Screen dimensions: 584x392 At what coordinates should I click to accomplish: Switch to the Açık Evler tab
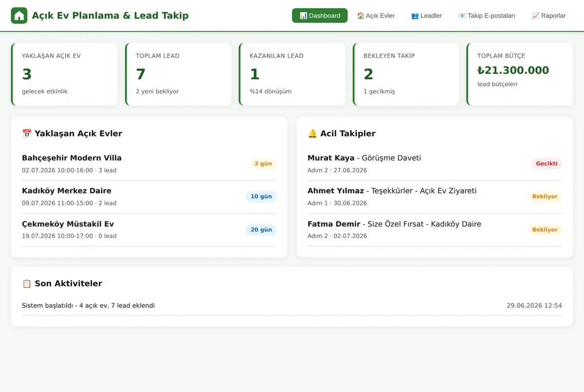(x=376, y=16)
